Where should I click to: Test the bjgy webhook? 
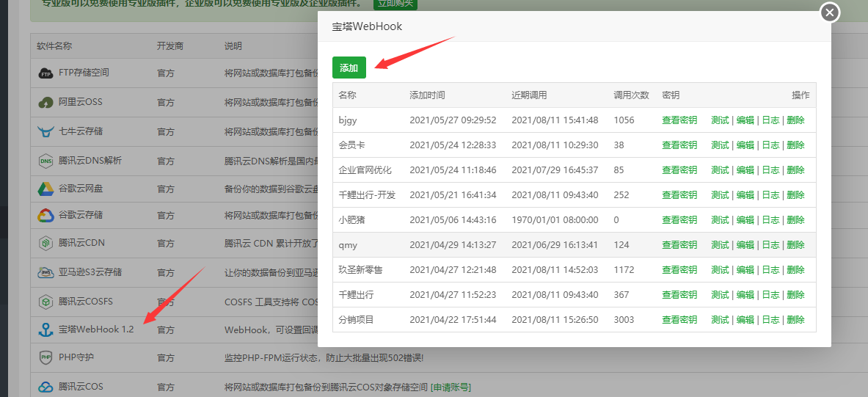[721, 120]
